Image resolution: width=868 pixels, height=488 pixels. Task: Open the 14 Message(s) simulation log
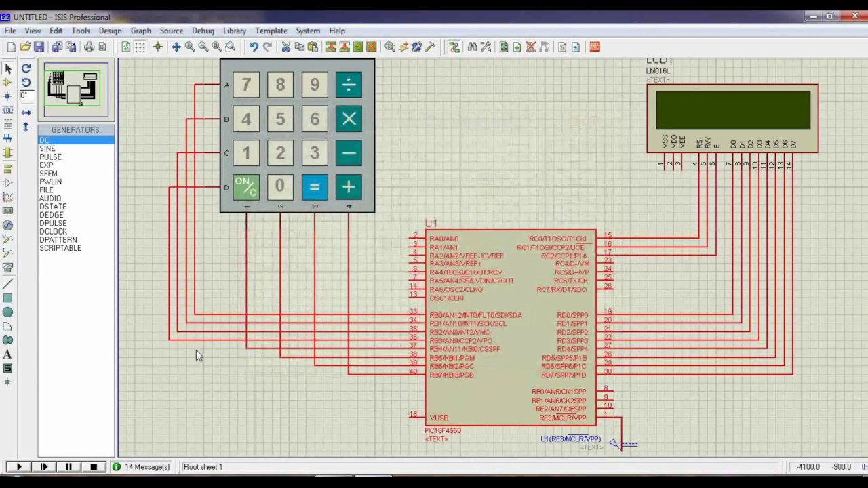(142, 467)
